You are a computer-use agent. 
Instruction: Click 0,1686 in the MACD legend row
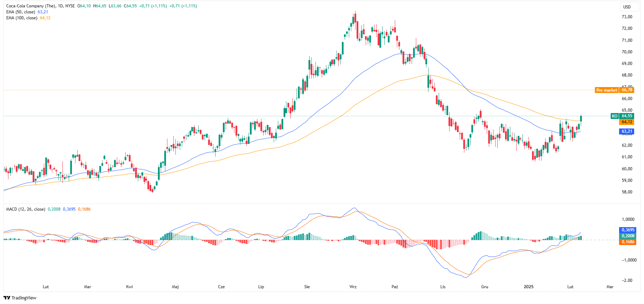tap(84, 209)
